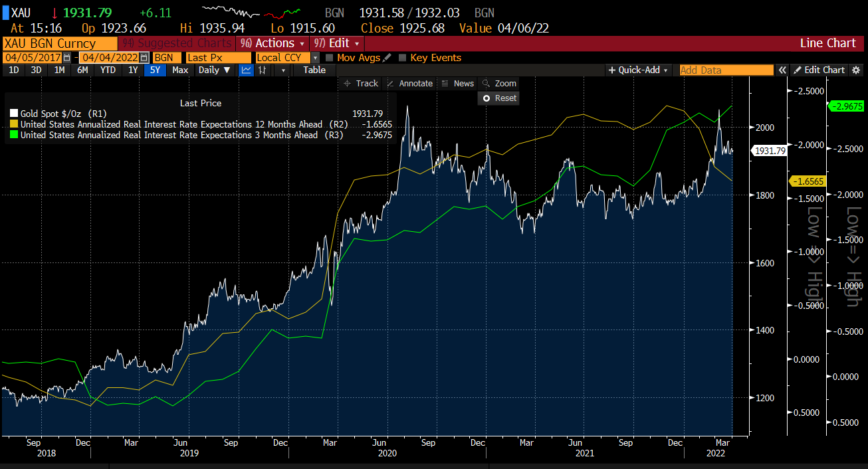The image size is (868, 469).
Task: Click the -2.9675 green axis value label
Action: coord(845,106)
